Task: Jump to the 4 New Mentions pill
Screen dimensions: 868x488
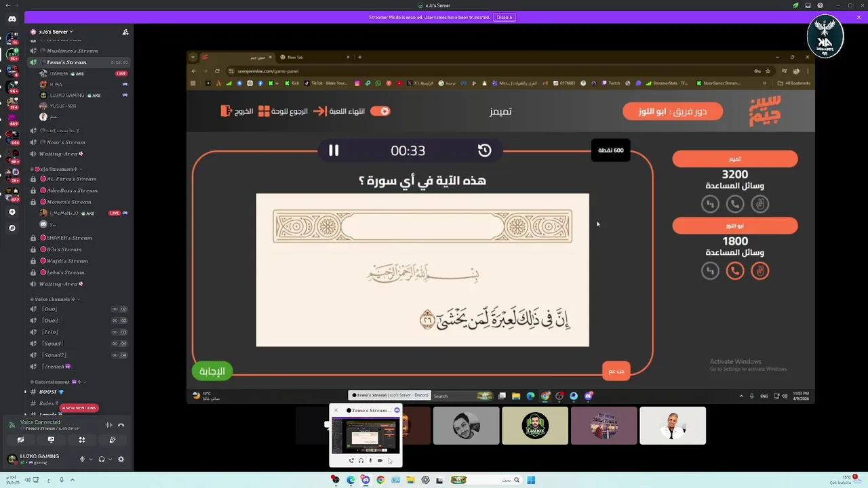Action: point(79,408)
